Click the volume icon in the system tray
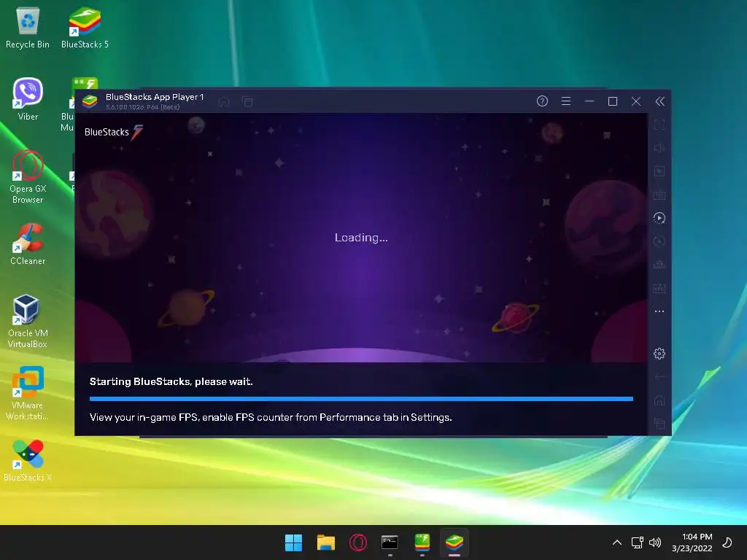Viewport: 747px width, 560px height. coord(655,542)
